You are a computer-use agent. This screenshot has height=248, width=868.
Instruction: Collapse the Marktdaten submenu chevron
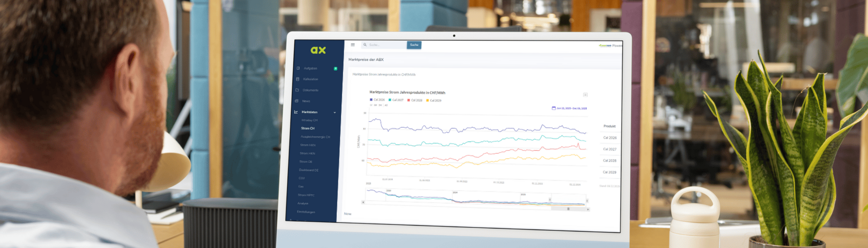pyautogui.click(x=335, y=112)
